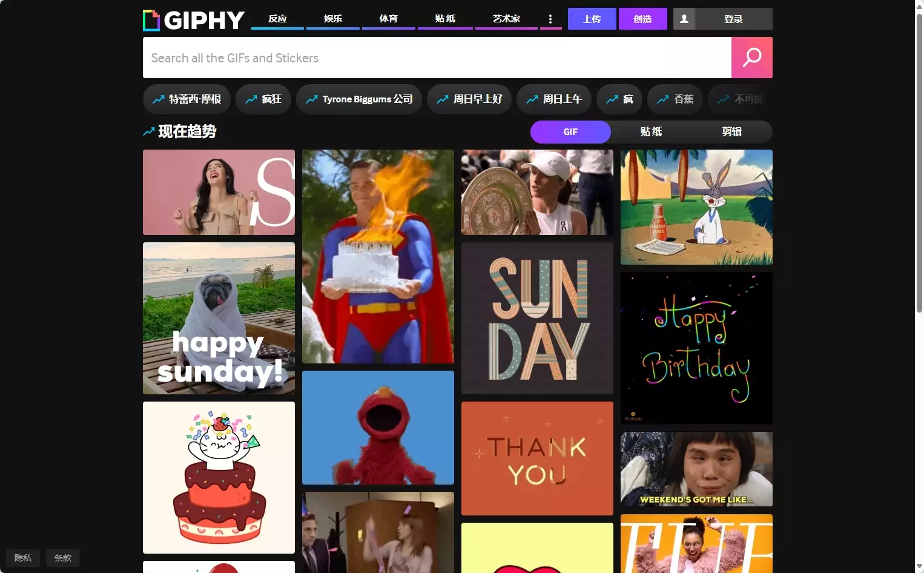
Task: Select the 香蕉 trending tag
Action: [x=675, y=99]
